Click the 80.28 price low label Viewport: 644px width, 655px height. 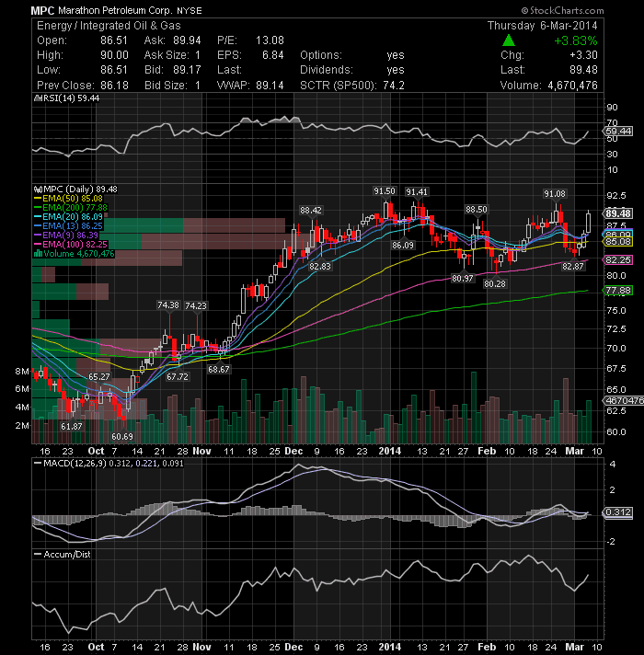click(495, 284)
